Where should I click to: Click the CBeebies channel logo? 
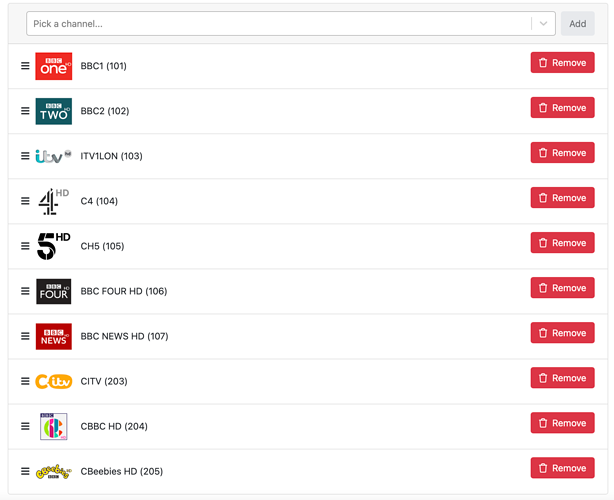53,471
